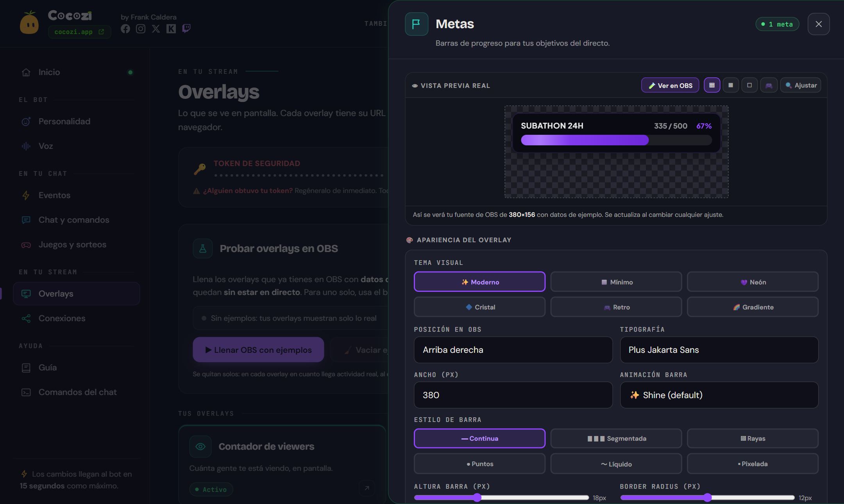Open the Twitch social icon
The image size is (844, 504).
(186, 29)
